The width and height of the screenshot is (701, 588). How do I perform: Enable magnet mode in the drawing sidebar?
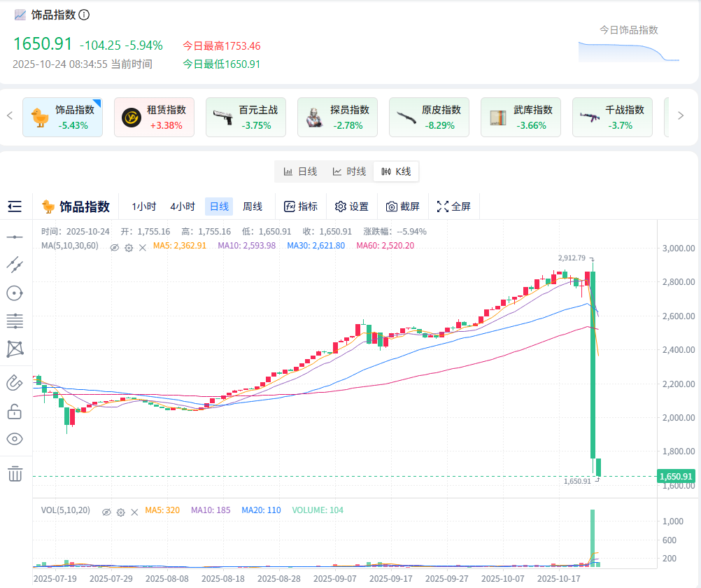pos(15,381)
